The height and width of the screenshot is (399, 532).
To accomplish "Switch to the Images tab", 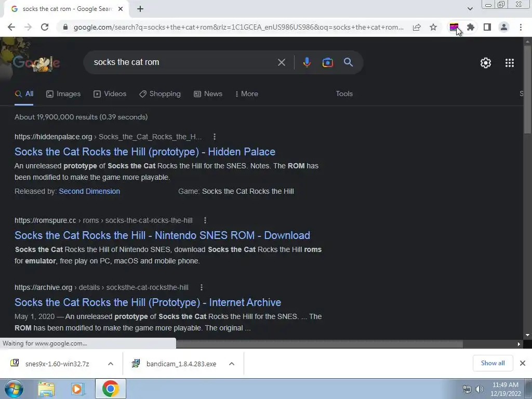I will tap(63, 94).
